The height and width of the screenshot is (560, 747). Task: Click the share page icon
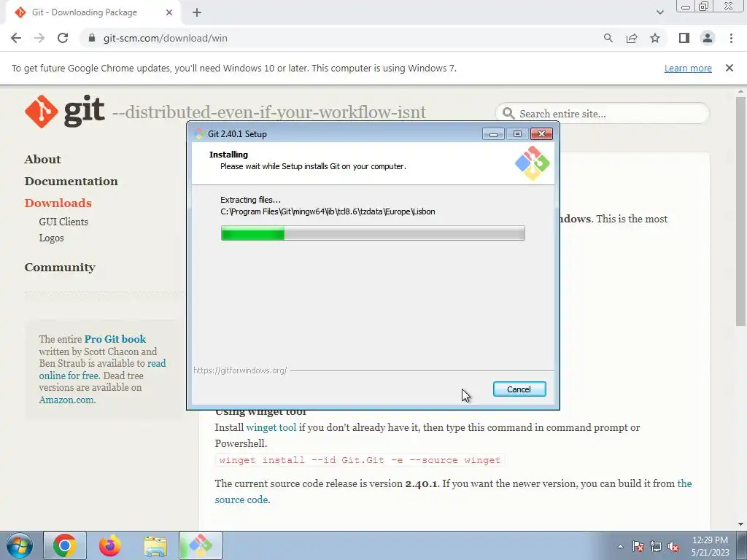(x=632, y=38)
